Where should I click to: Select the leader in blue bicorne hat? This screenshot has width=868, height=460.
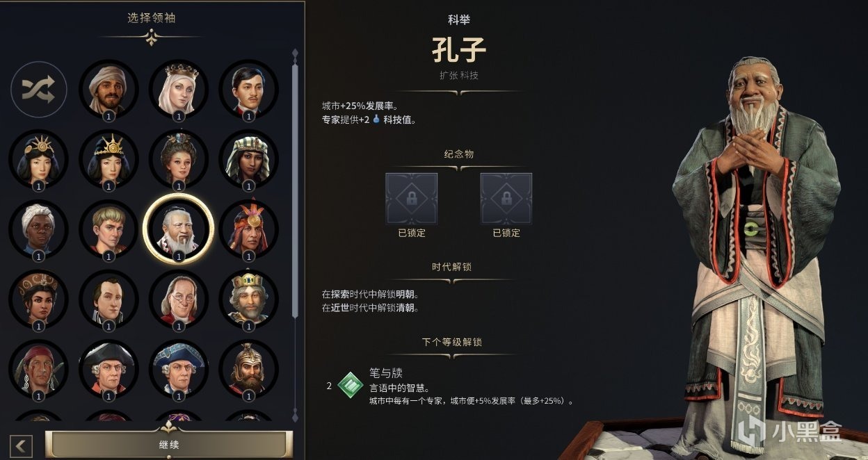(178, 369)
